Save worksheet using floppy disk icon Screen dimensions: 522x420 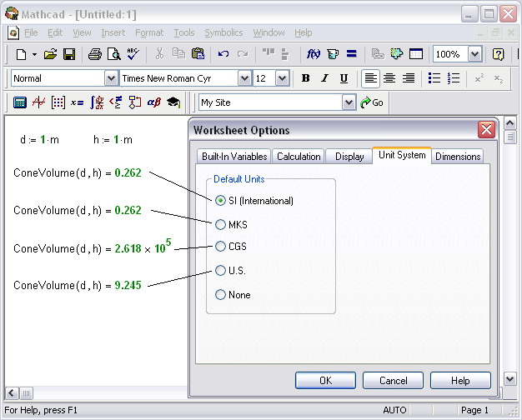(69, 54)
